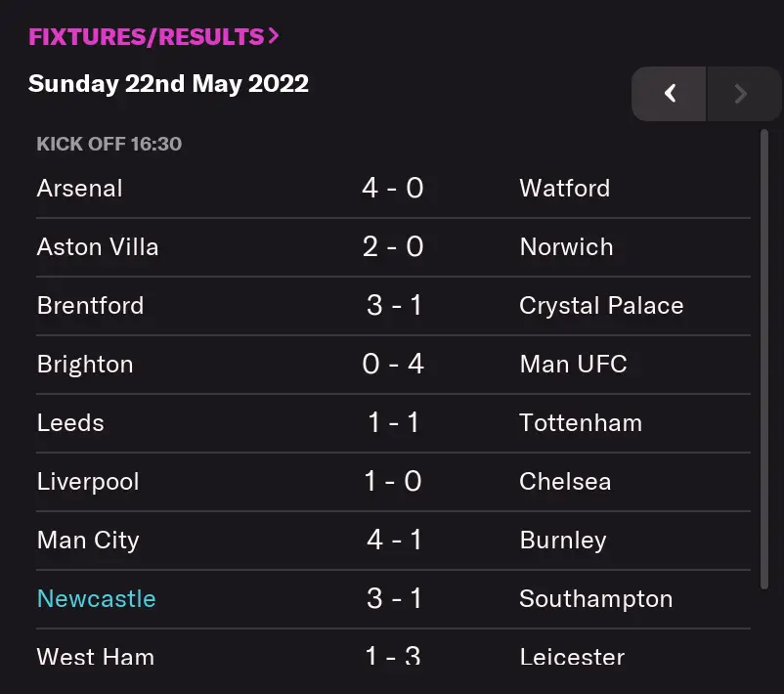Open Man City team name
The height and width of the screenshot is (694, 784).
pyautogui.click(x=88, y=540)
